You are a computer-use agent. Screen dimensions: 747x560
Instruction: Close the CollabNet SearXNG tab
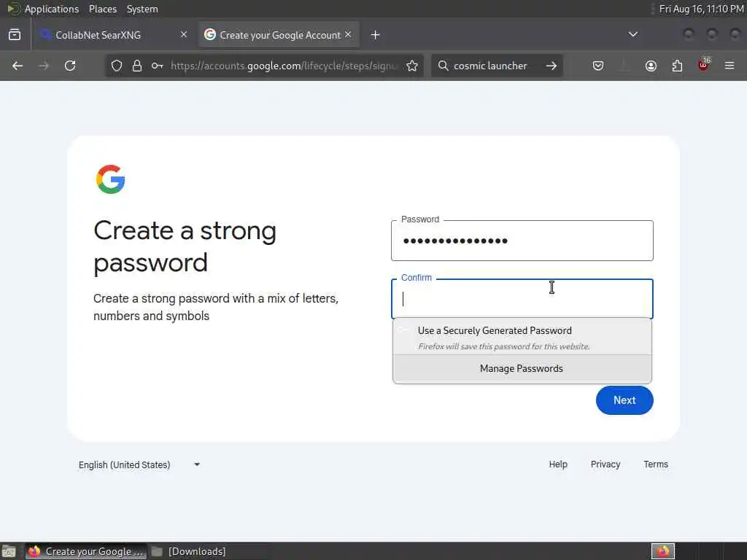pos(184,34)
